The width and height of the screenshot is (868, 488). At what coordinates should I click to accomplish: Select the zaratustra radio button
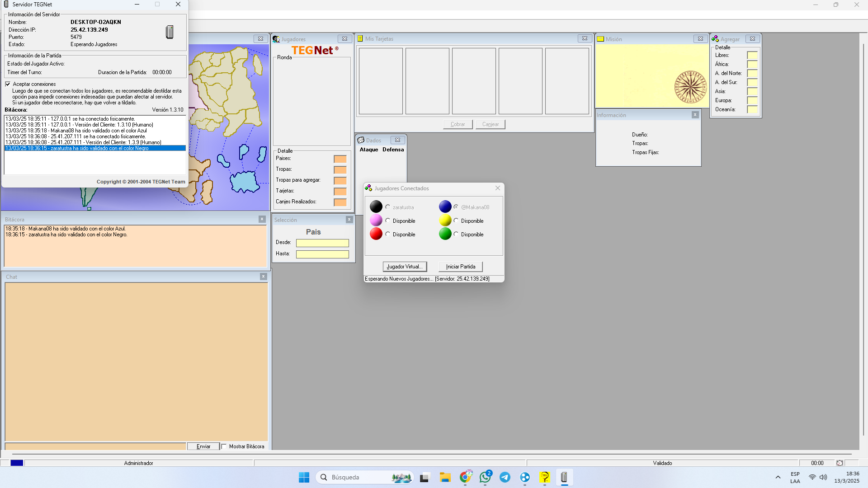point(387,207)
